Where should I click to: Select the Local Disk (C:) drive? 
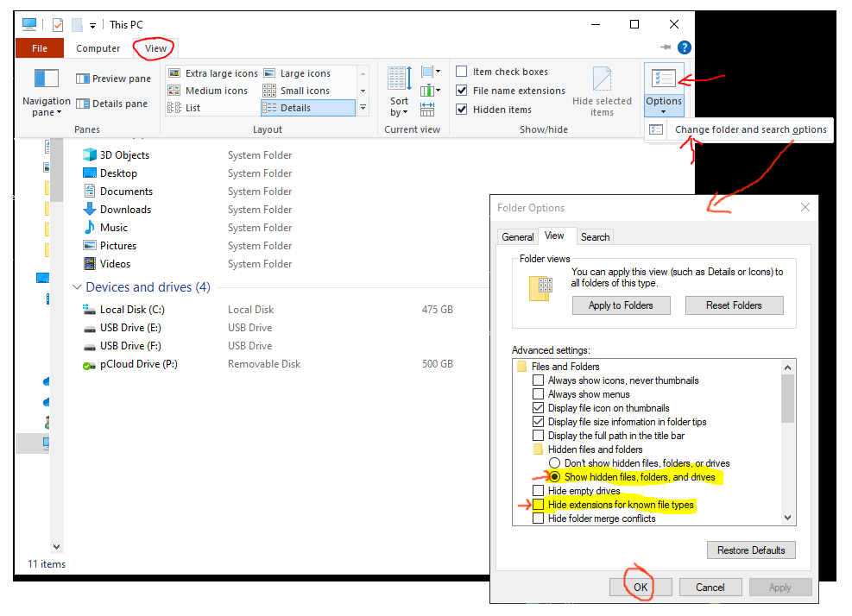click(132, 310)
